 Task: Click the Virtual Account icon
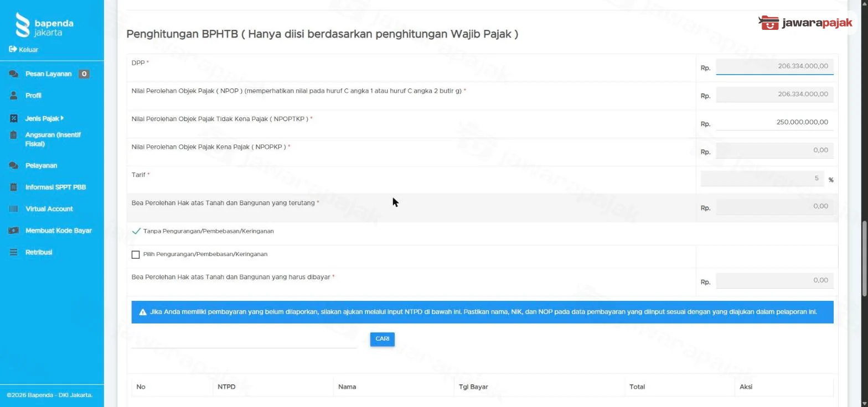(14, 208)
